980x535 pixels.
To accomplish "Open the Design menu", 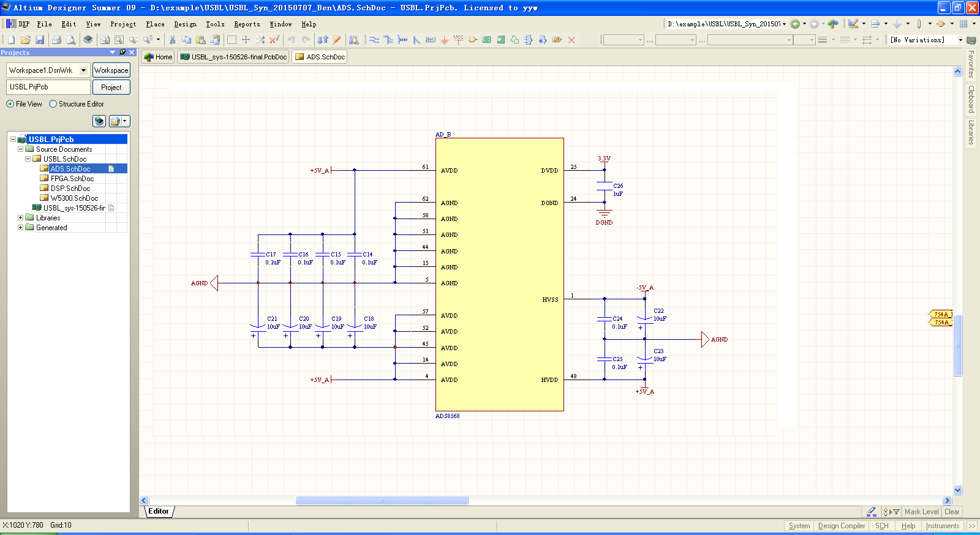I will tap(185, 24).
